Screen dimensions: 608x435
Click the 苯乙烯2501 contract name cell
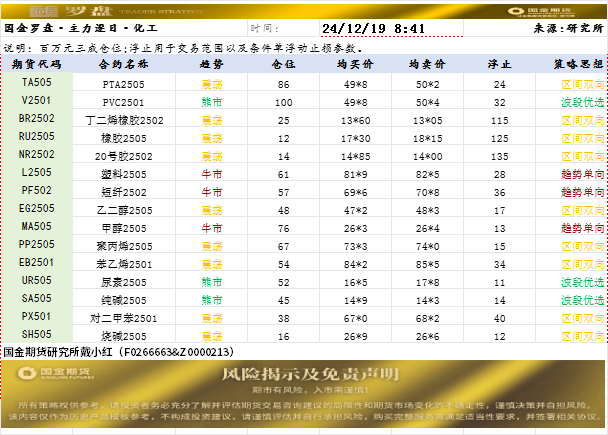click(124, 264)
